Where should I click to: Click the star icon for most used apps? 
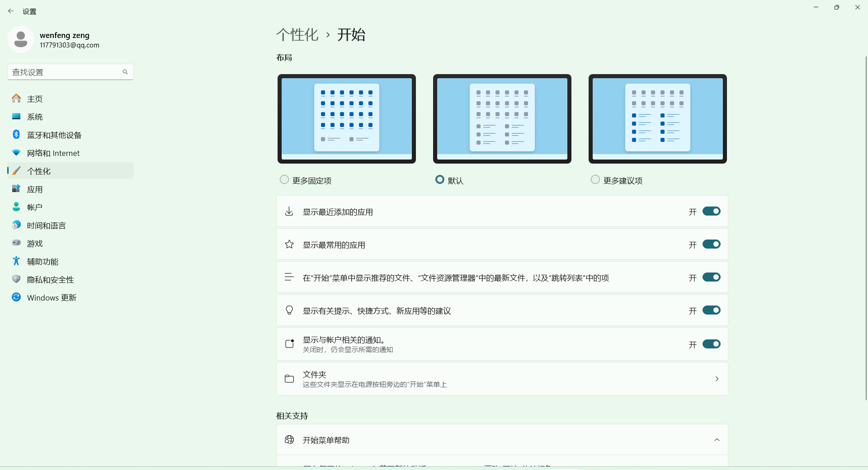click(289, 244)
